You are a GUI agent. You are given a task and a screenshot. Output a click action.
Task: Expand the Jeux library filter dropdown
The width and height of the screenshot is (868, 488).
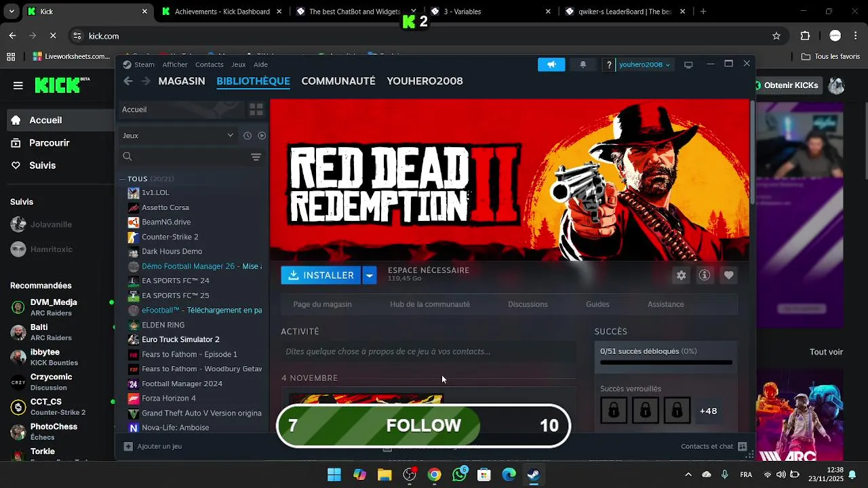click(x=178, y=136)
